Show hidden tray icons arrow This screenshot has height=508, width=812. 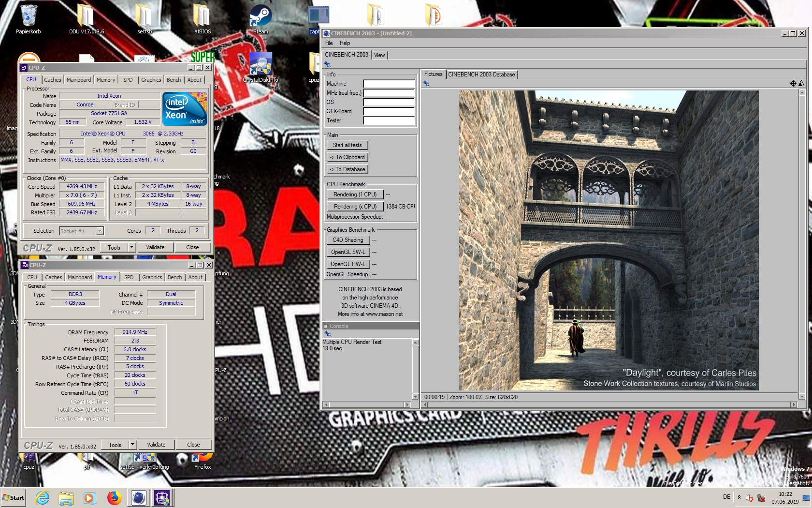coord(739,497)
